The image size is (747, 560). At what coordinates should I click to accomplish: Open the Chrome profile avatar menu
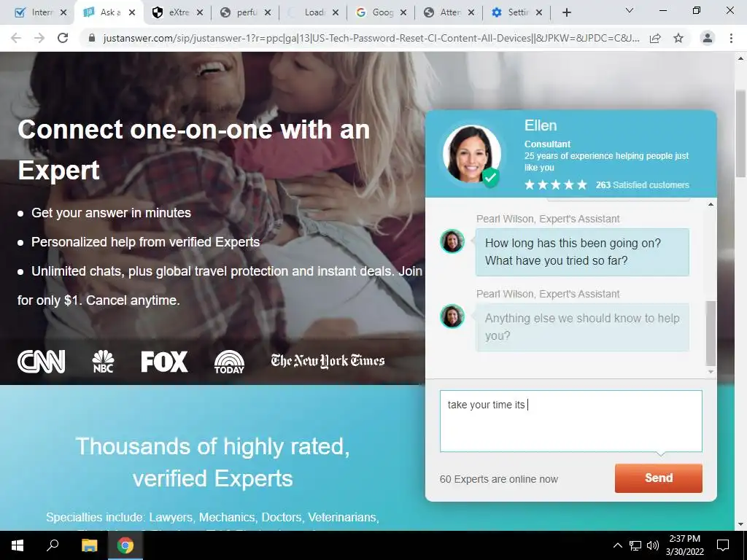708,38
